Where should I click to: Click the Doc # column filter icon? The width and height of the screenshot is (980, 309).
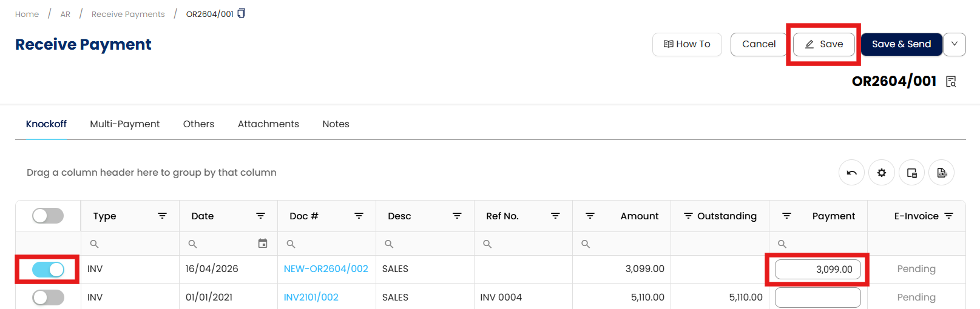coord(359,216)
